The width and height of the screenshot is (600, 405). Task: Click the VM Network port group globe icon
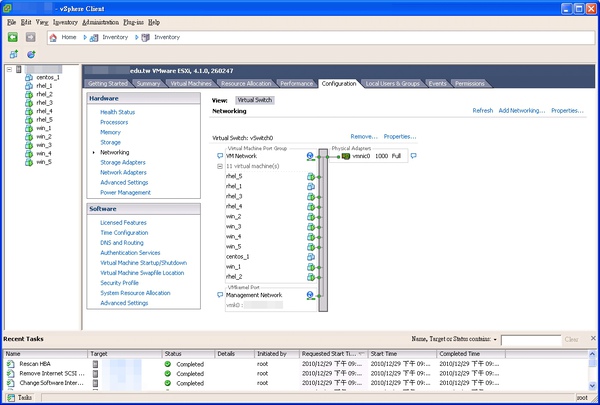click(x=310, y=156)
